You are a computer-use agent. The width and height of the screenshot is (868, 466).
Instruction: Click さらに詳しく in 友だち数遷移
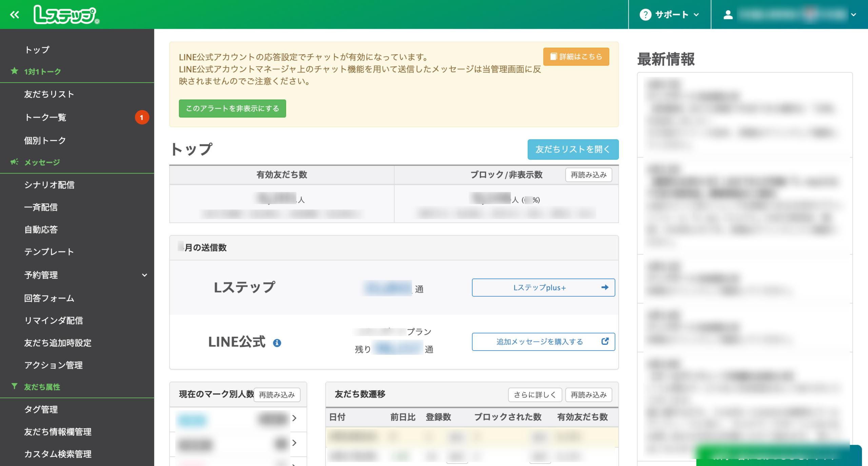tap(535, 395)
